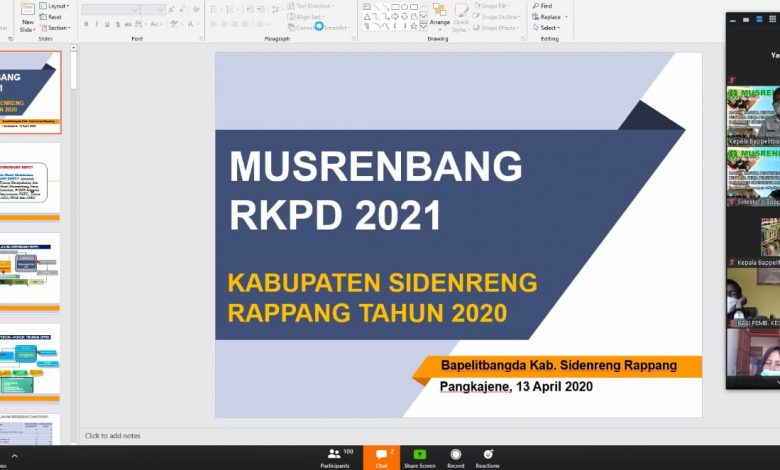Open the Zoom Reactions menu

pos(488,456)
